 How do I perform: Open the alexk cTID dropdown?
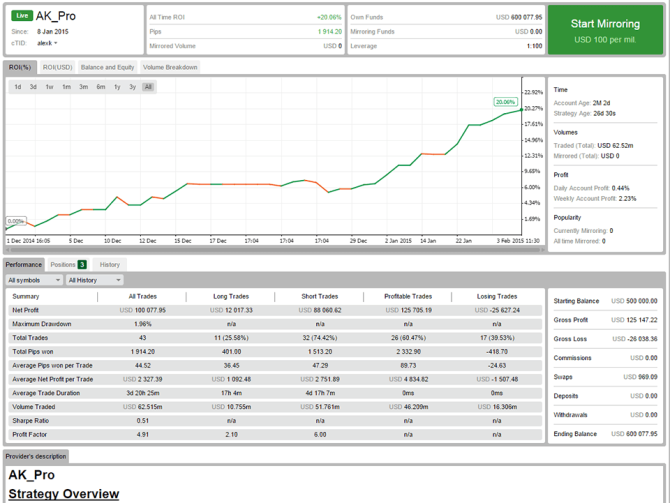[47, 43]
